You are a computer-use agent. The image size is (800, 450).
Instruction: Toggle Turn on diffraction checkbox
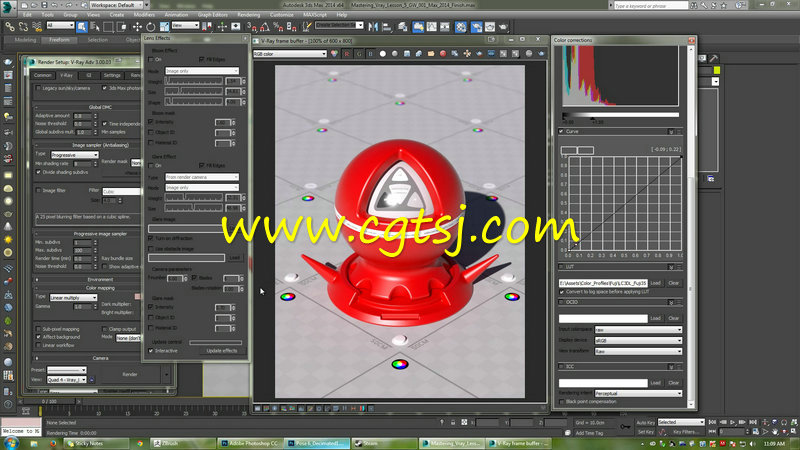pyautogui.click(x=151, y=238)
